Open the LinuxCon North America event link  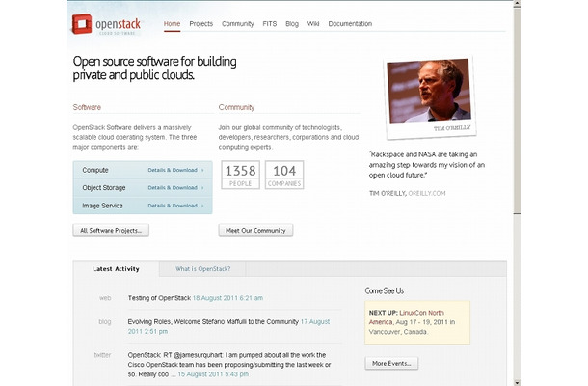tap(407, 317)
